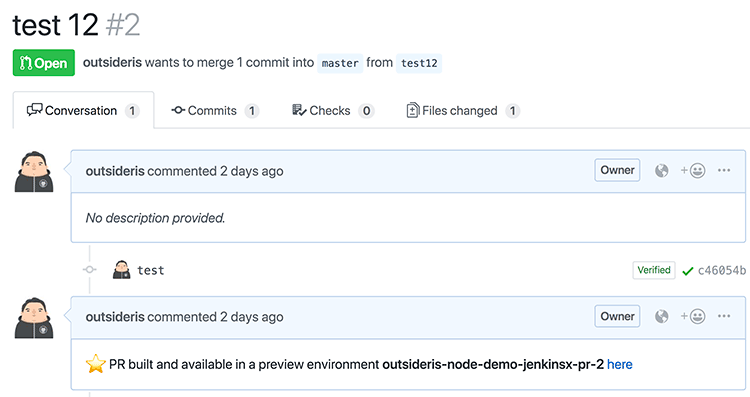Select the master base branch label
Viewport: 750px width, 397px height.
340,63
